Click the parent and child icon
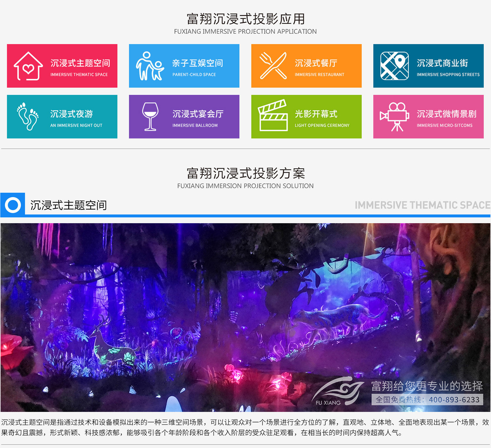Viewport: 491px width, 448px height. pos(150,66)
